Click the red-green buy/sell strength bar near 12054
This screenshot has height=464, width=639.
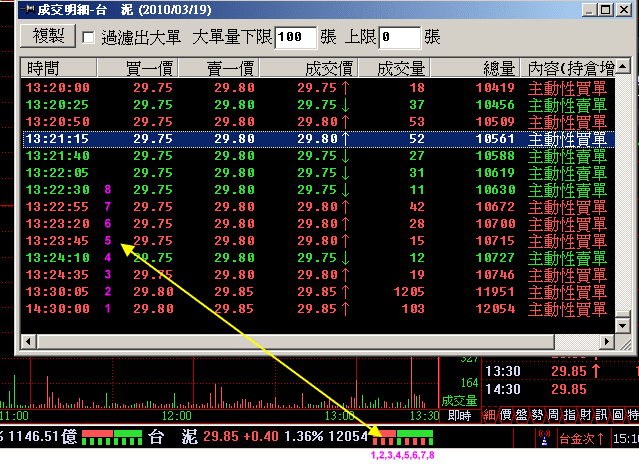[403, 437]
